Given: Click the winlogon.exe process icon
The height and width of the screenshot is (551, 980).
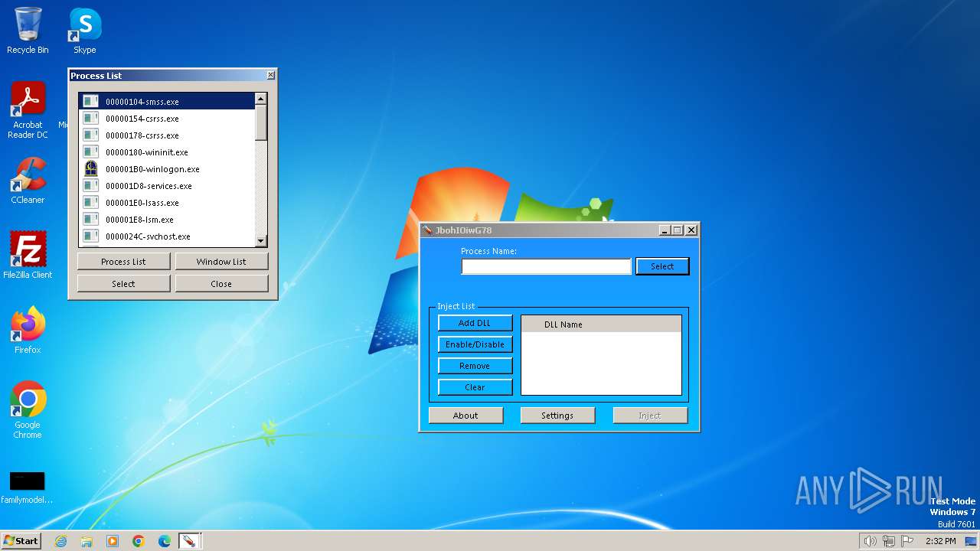Looking at the screenshot, I should 91,168.
